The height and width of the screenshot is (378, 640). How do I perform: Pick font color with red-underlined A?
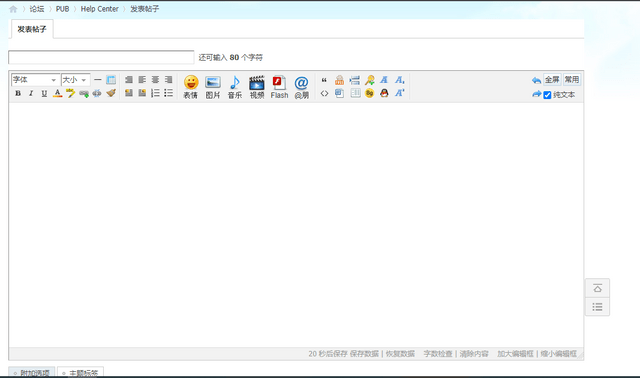[58, 93]
